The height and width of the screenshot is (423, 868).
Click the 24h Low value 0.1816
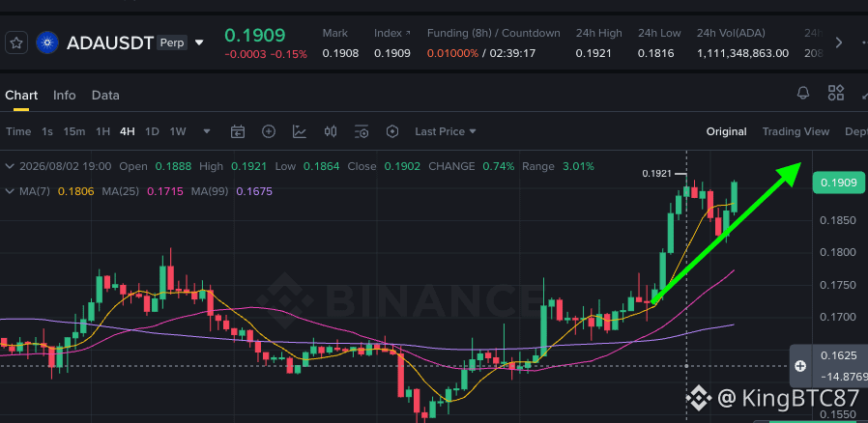pyautogui.click(x=655, y=54)
